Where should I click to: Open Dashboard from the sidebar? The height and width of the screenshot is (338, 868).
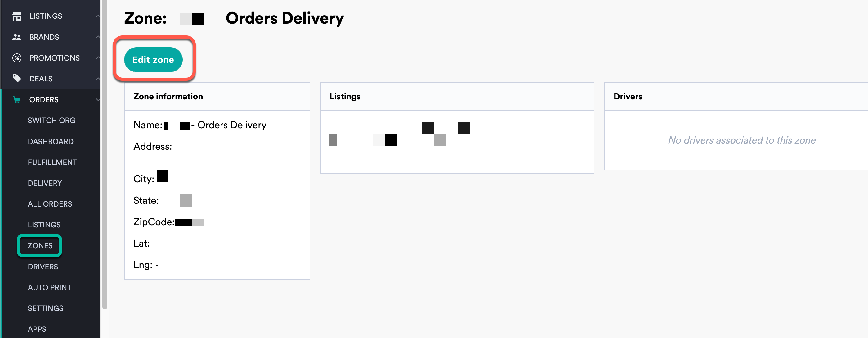coord(51,141)
